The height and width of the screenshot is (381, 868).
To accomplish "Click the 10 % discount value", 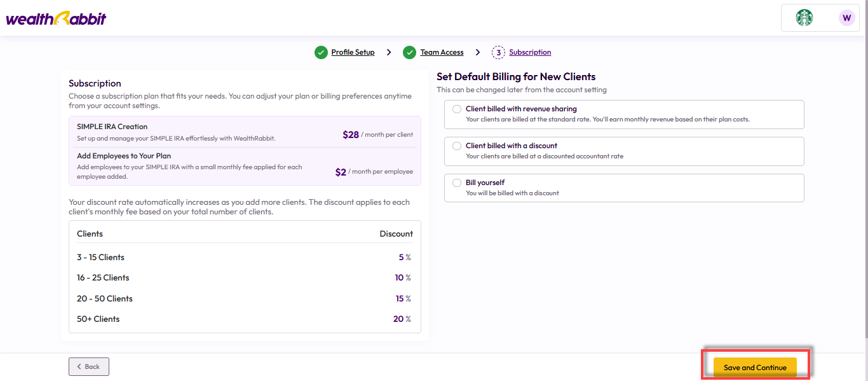I will tap(403, 278).
